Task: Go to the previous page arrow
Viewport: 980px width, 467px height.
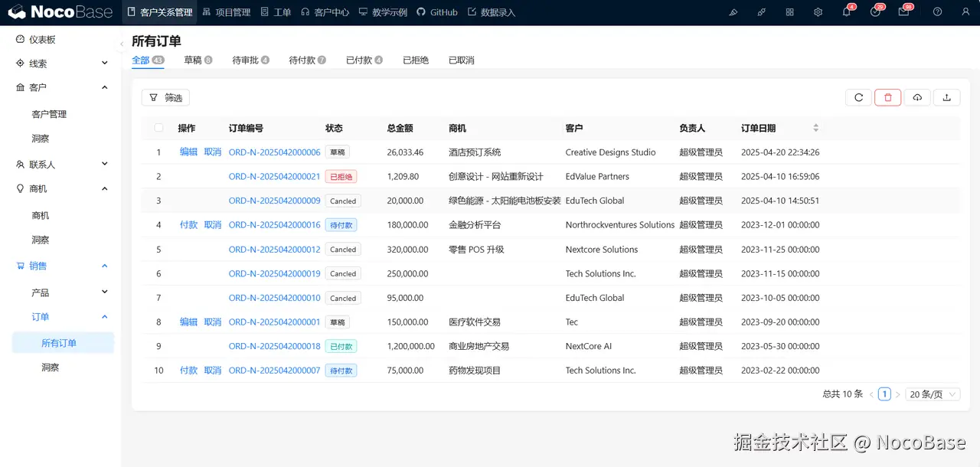Action: click(x=871, y=394)
